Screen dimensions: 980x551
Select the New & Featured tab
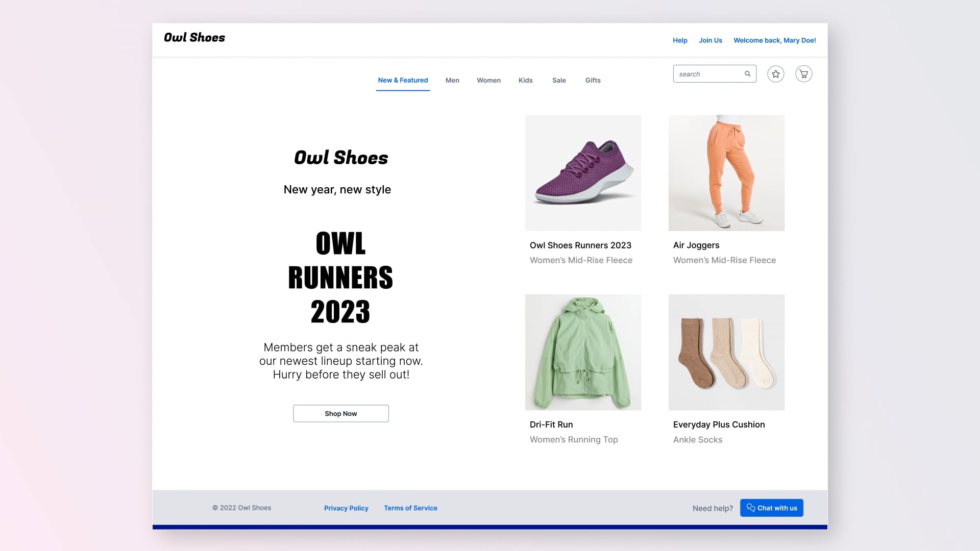403,80
